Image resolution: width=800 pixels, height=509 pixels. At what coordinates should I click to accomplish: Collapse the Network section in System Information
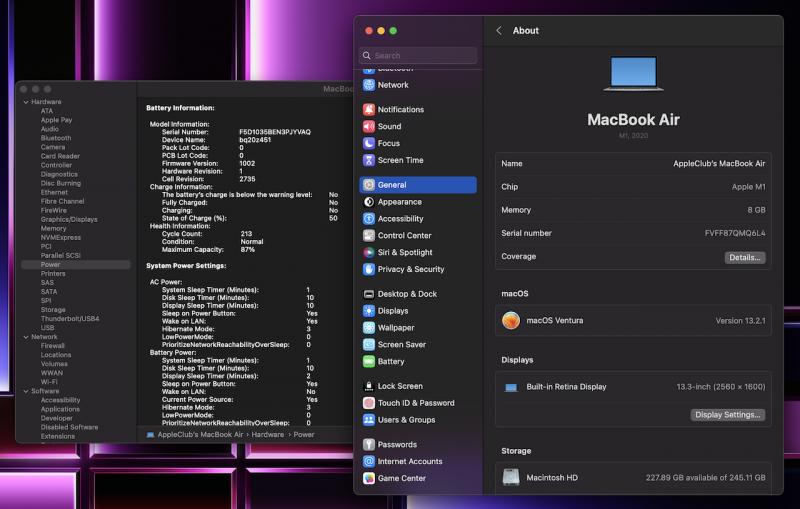[x=26, y=337]
